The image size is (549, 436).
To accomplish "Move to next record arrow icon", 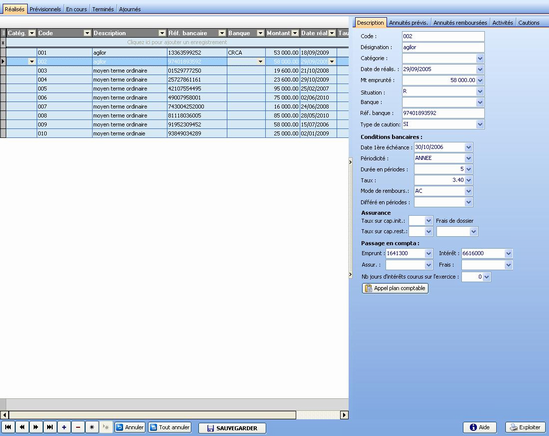I will [x=36, y=427].
